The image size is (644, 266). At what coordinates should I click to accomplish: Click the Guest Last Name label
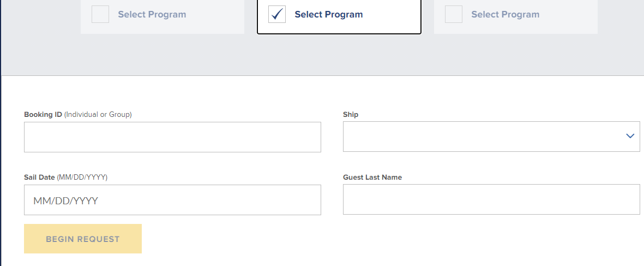point(372,178)
